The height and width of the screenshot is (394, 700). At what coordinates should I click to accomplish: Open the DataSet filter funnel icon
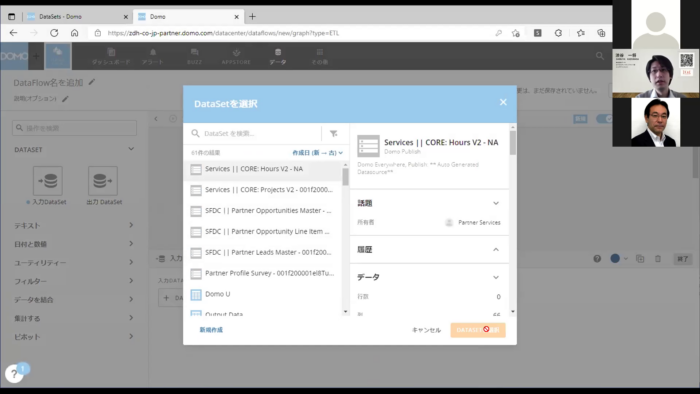pos(333,133)
